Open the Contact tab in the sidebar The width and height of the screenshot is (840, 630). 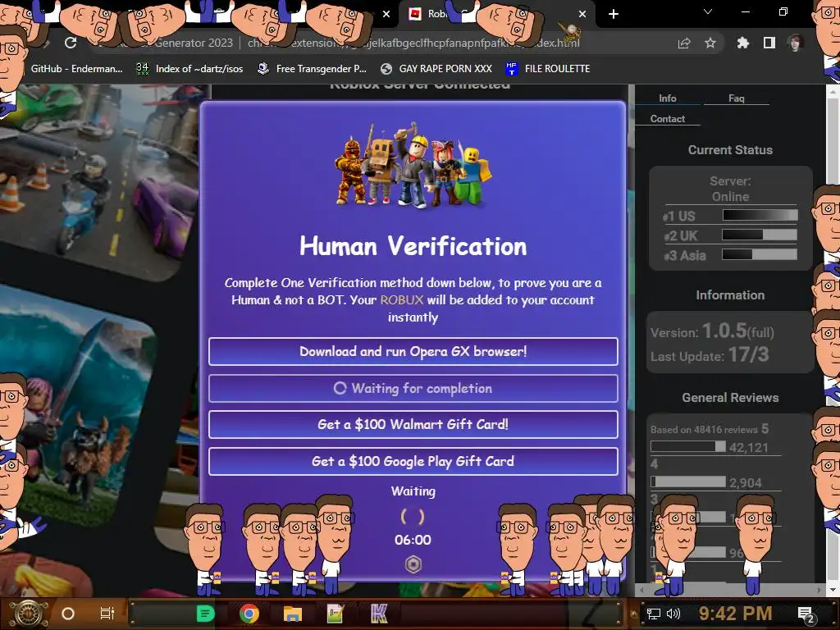[x=668, y=119]
